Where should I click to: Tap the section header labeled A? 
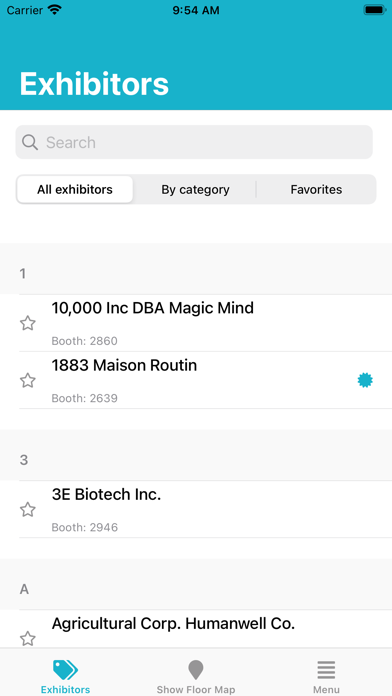point(196,584)
